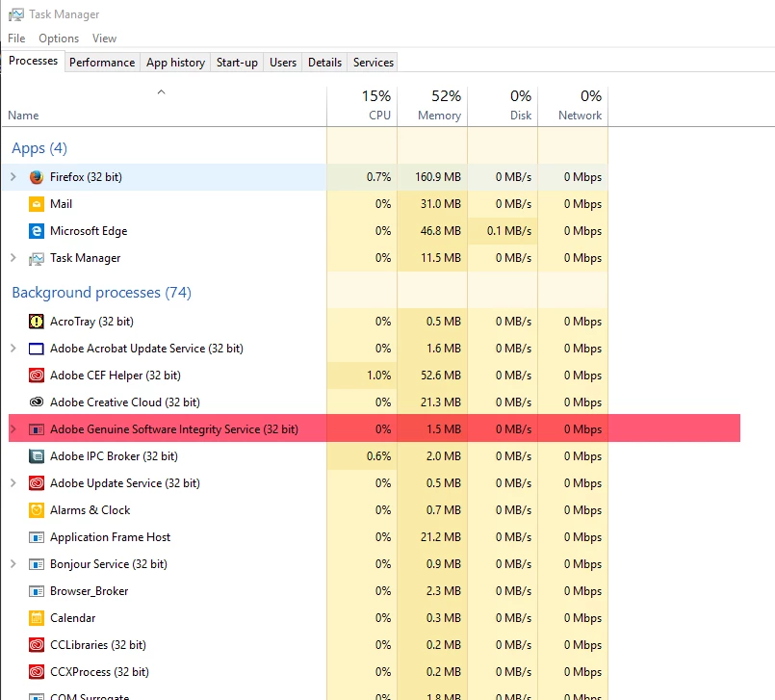
Task: Select the Adobe CEF Helper row name
Action: pos(116,376)
